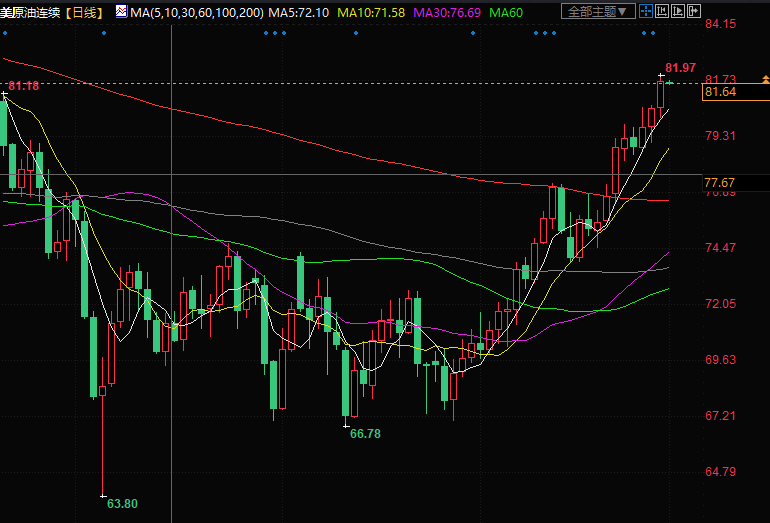Click the current price tag 81.64
The height and width of the screenshot is (523, 770).
tap(720, 92)
